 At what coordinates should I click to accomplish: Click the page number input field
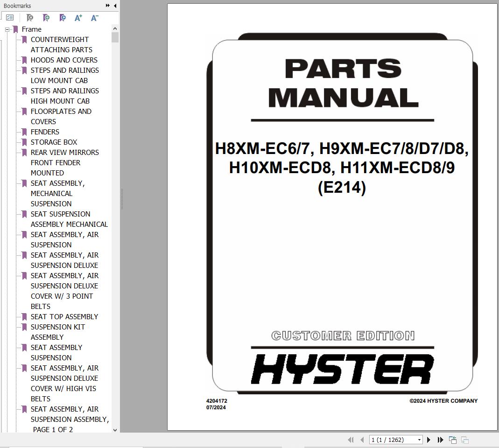(x=392, y=440)
